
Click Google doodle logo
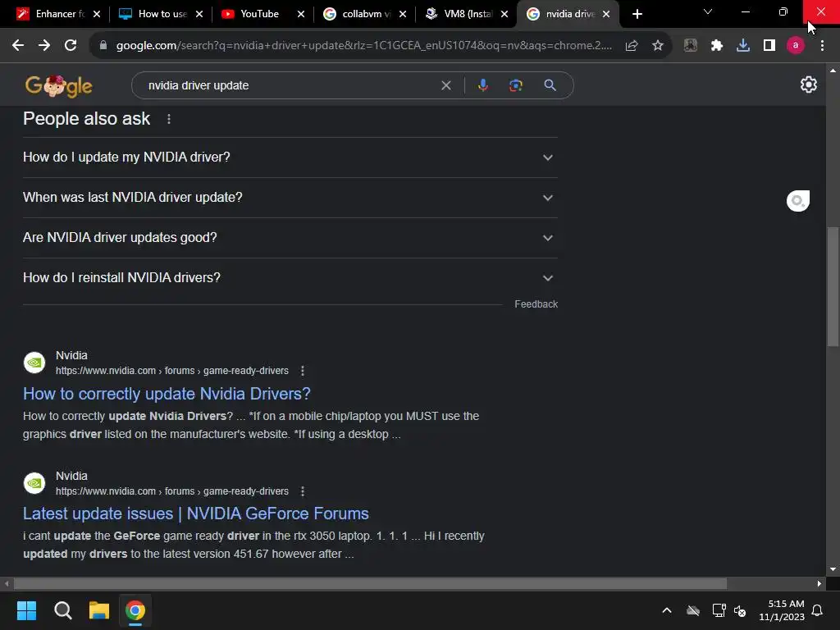(x=59, y=85)
